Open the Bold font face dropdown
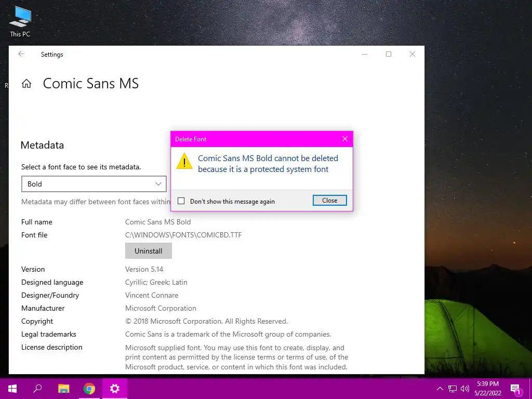532x399 pixels. 94,184
